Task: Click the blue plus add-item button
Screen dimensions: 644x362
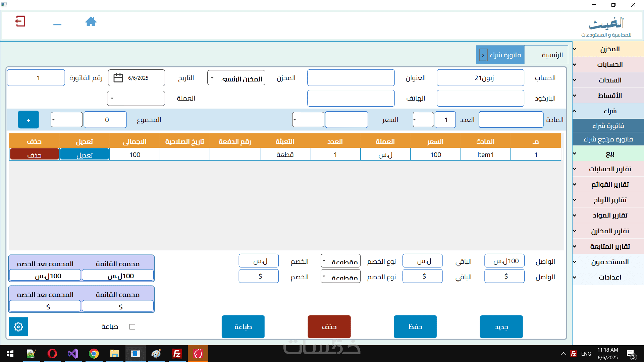Action: 29,120
